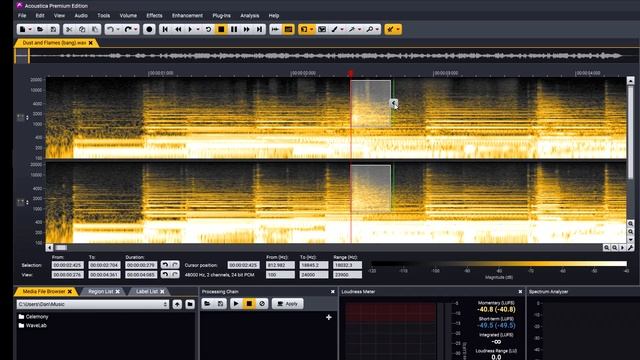
Task: Jump to end of the file
Action: tap(259, 29)
